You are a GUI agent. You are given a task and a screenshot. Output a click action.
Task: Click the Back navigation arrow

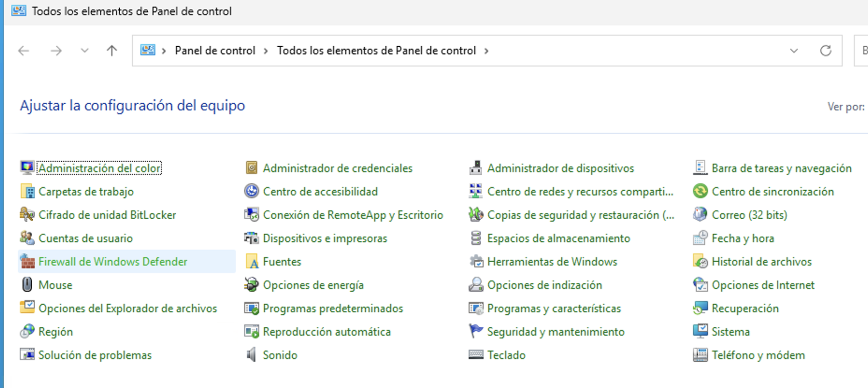pos(23,50)
